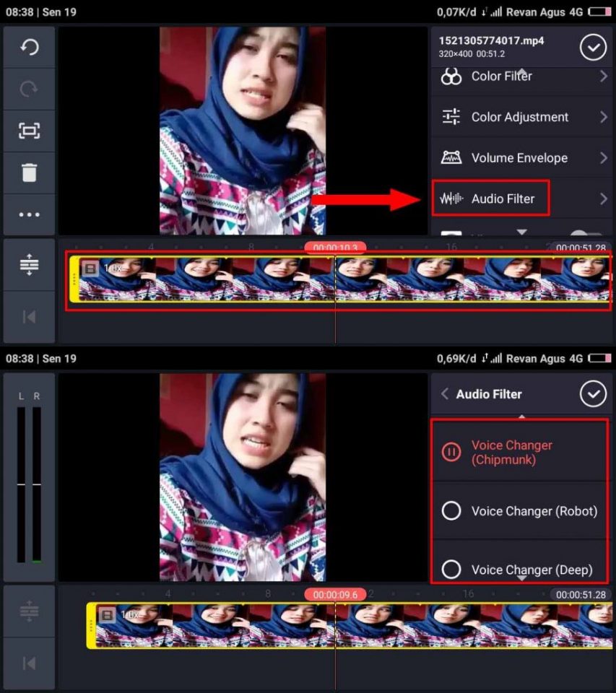Screen dimensions: 616x693
Task: Tap the clip icon on bottom timeline clip
Action: tap(107, 615)
